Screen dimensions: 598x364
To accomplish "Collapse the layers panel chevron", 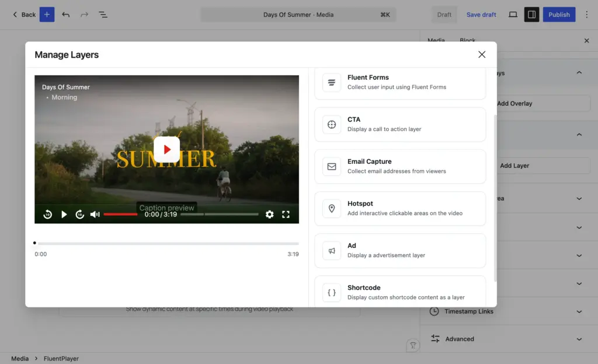I will pos(579,134).
